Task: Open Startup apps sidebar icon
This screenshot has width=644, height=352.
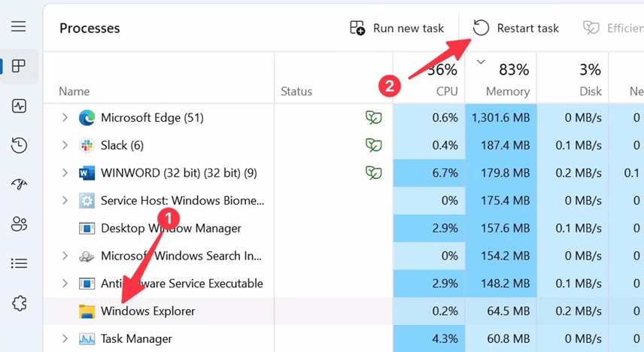Action: click(x=19, y=184)
